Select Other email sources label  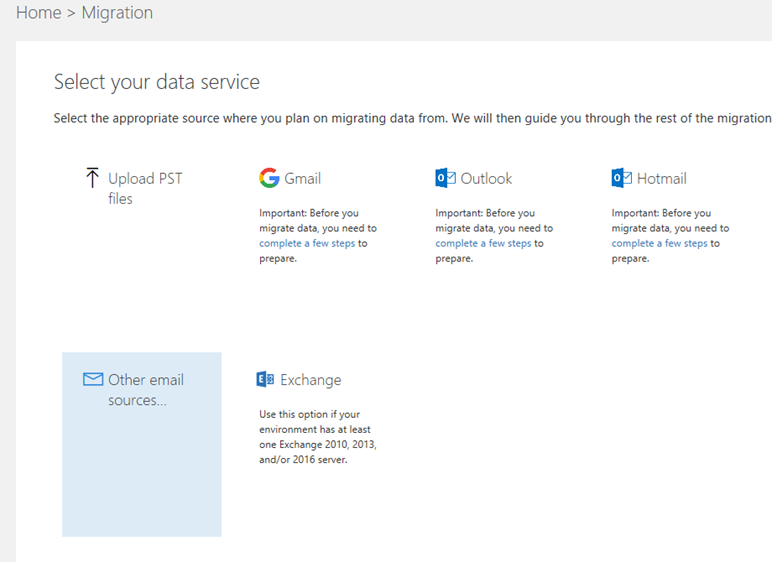[x=146, y=390]
